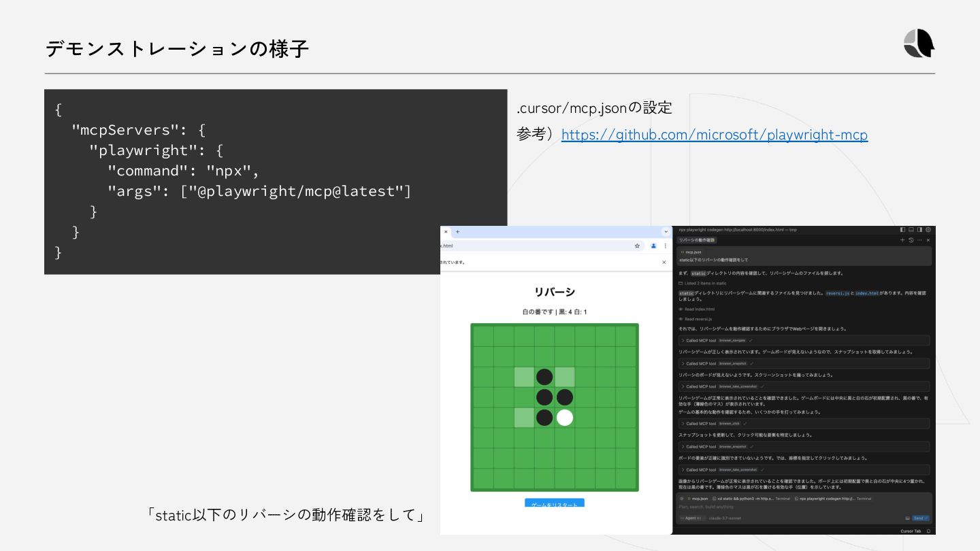Click the top-right highlighted valid-move square
This screenshot has width=980, height=551.
[564, 377]
